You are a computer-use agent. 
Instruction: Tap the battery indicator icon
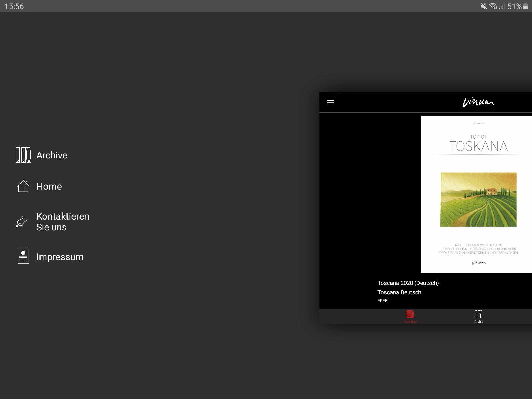[526, 6]
